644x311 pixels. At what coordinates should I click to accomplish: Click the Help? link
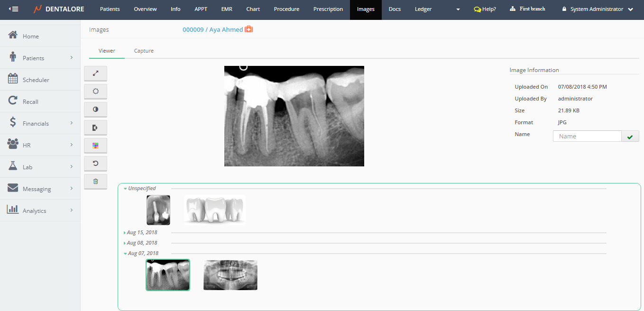(x=485, y=9)
